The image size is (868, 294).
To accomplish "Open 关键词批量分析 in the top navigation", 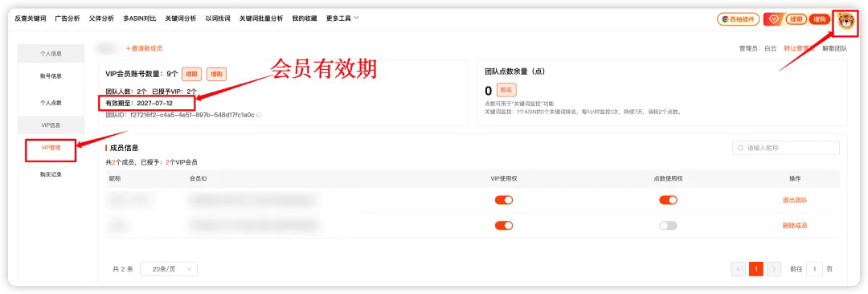I will [x=260, y=18].
